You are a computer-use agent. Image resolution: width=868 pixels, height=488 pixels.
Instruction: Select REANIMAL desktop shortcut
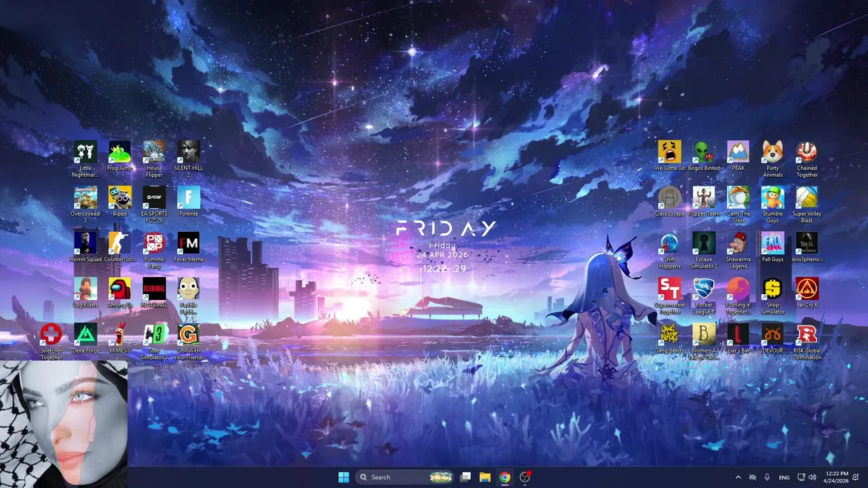[154, 291]
